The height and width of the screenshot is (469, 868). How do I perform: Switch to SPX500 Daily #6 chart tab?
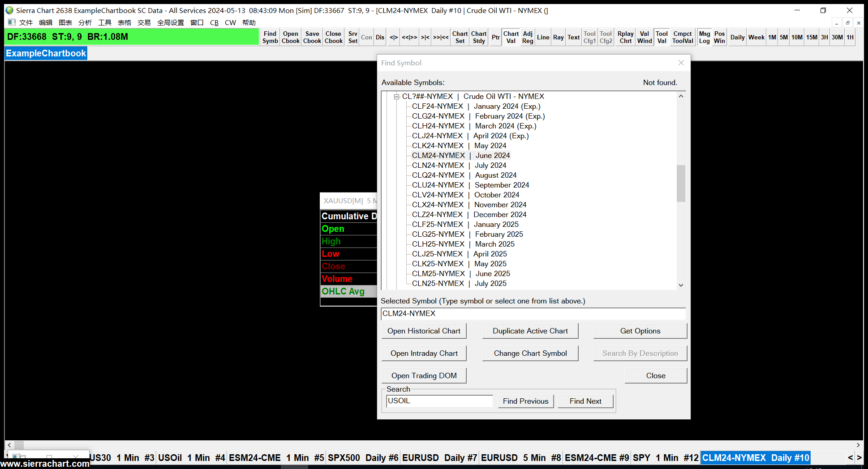pyautogui.click(x=363, y=458)
